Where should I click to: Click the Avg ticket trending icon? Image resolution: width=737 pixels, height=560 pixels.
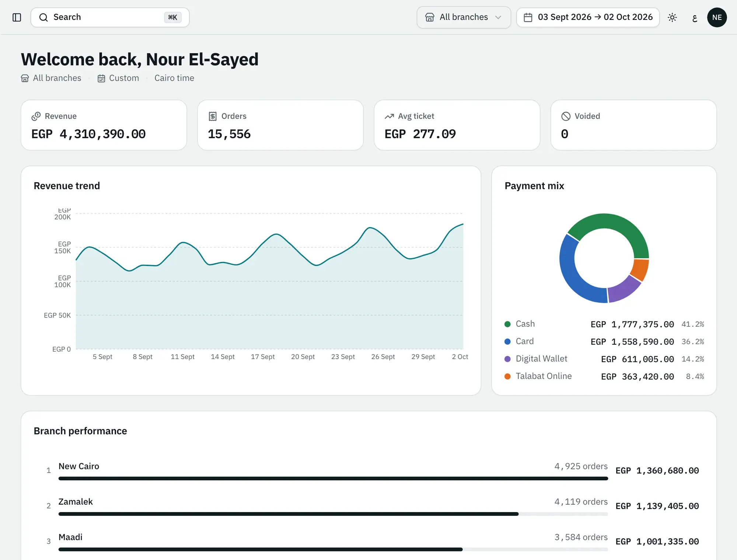[x=389, y=116]
